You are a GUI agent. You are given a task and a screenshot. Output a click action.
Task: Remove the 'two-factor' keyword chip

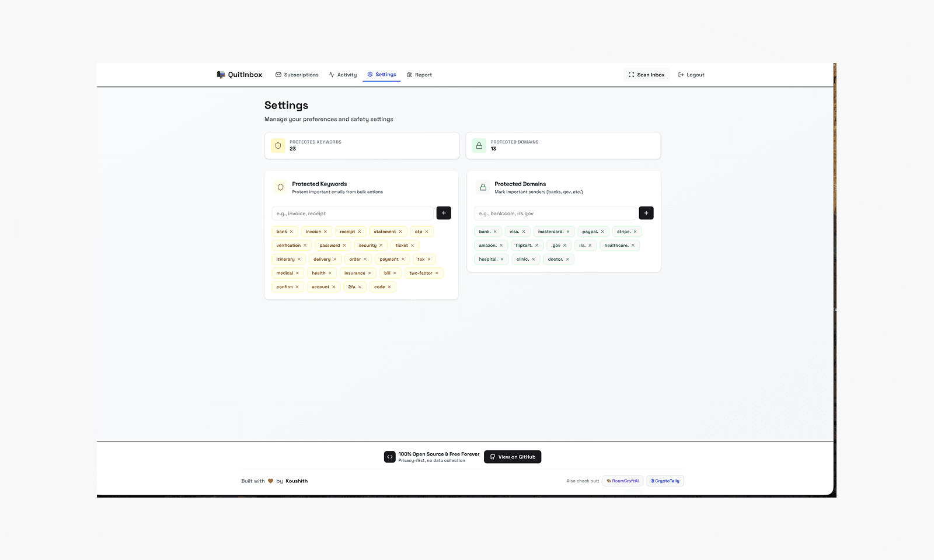(x=437, y=273)
